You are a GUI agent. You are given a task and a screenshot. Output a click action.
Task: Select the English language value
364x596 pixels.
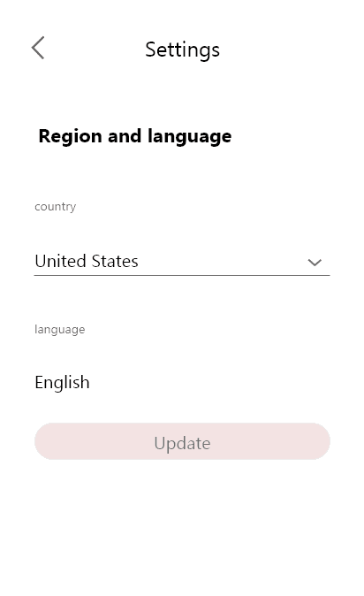click(x=63, y=382)
